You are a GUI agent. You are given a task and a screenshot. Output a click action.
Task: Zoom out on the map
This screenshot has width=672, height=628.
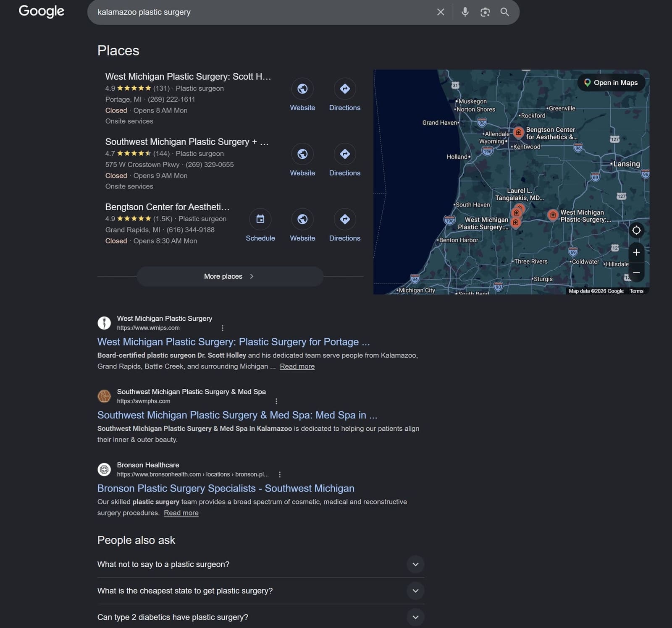[636, 272]
